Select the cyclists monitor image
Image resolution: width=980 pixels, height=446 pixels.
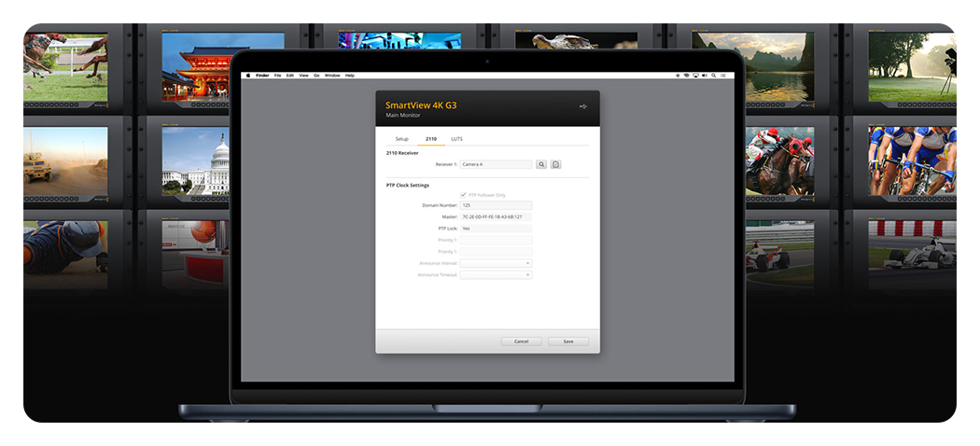point(912,160)
